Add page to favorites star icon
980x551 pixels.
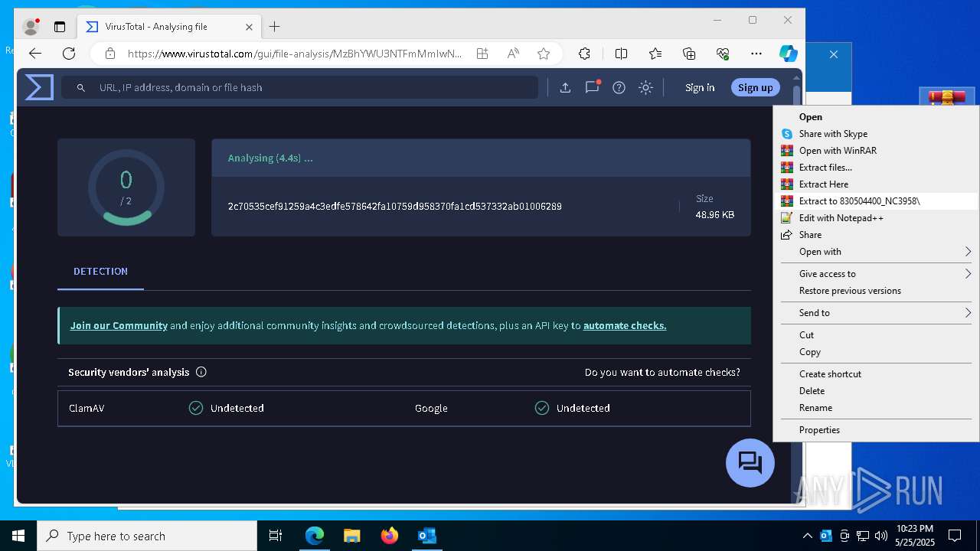(544, 53)
